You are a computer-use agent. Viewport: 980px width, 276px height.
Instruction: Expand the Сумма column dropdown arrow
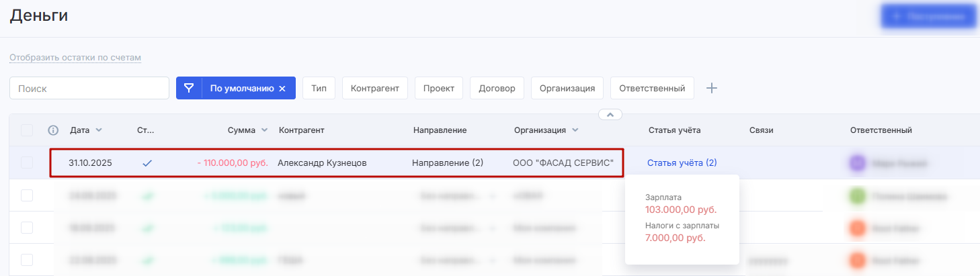(x=264, y=130)
